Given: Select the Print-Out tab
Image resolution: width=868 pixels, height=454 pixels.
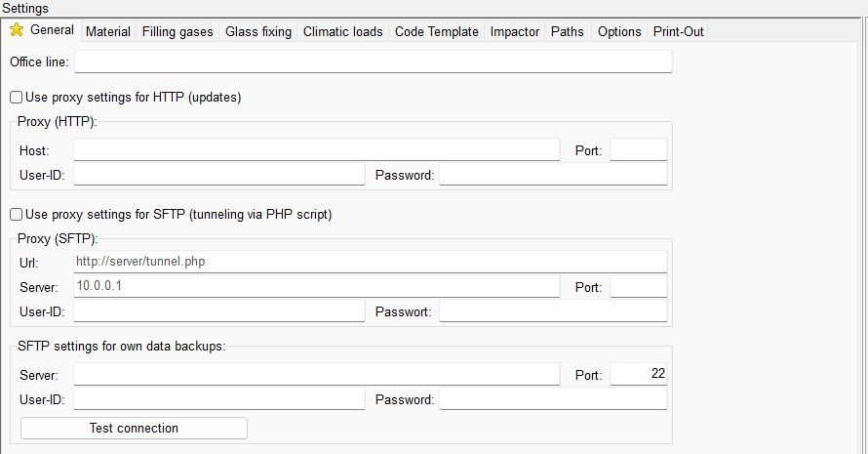Looking at the screenshot, I should point(679,31).
